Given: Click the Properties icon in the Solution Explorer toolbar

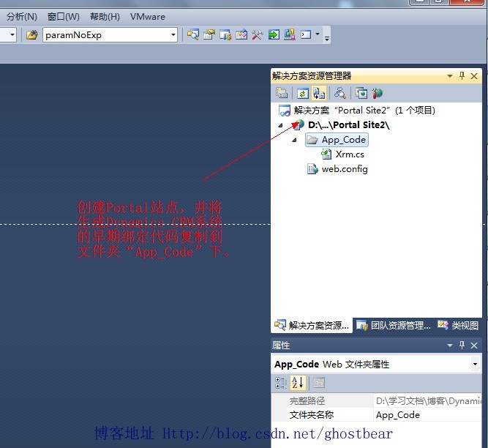Looking at the screenshot, I should 282,93.
